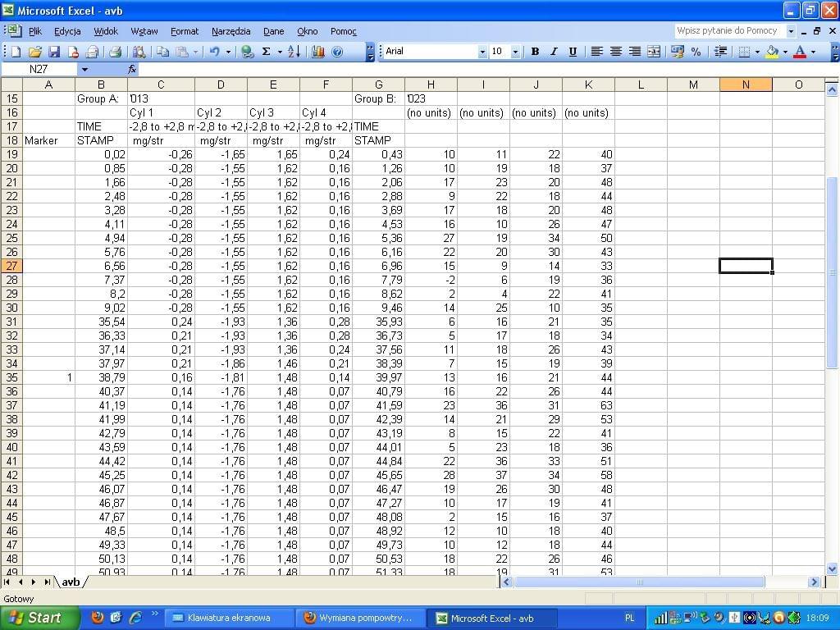Open the Format menu
Screen dimensions: 840x630
185,31
